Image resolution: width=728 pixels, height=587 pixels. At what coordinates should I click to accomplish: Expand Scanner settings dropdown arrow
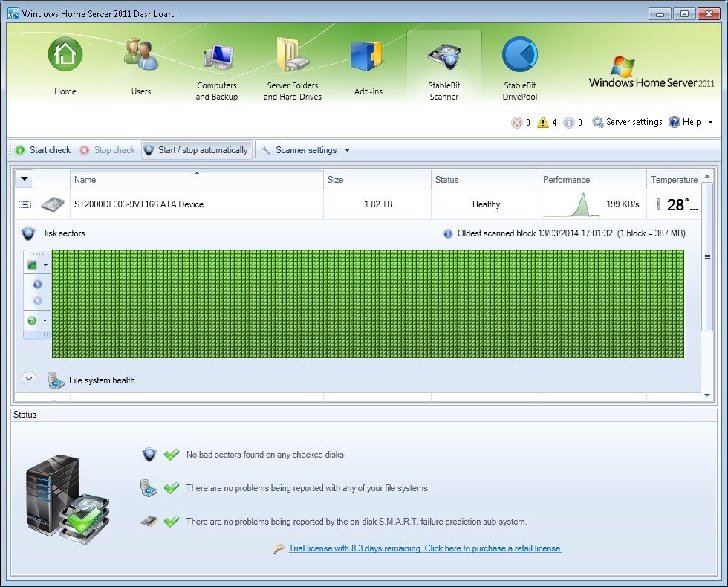click(347, 150)
